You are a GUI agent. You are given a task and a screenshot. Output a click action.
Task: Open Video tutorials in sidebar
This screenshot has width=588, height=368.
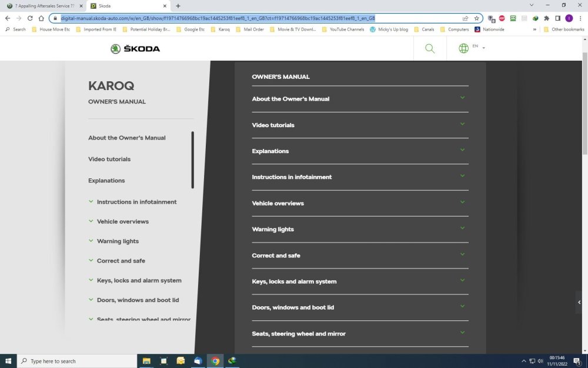[109, 159]
